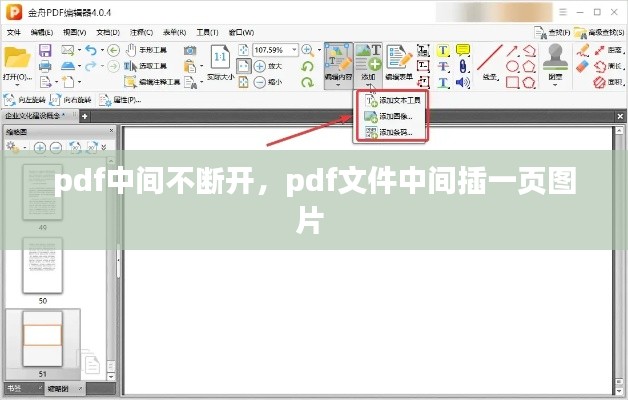Viewport: 628px width, 400px height.
Task: Click the sound/audio annotation icon
Action: tap(461, 83)
